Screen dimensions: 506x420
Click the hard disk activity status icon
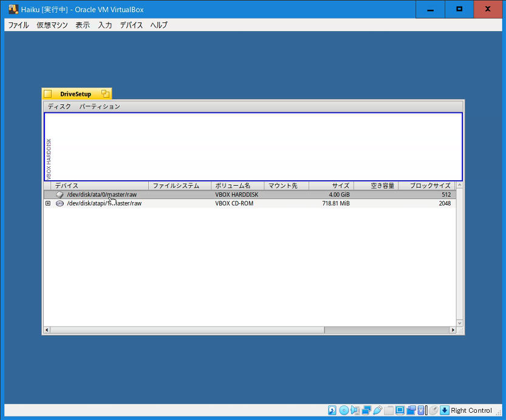(332, 410)
